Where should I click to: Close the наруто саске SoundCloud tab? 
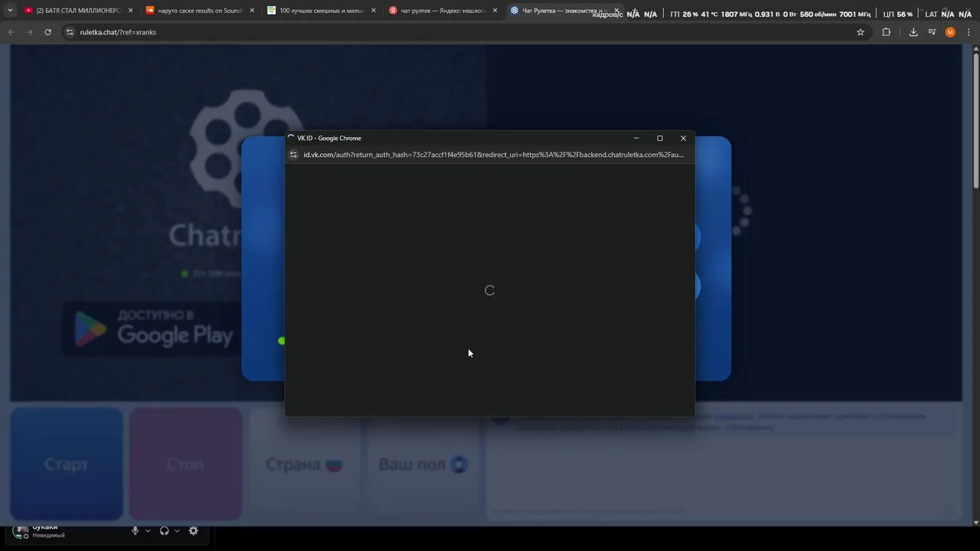pyautogui.click(x=252, y=11)
